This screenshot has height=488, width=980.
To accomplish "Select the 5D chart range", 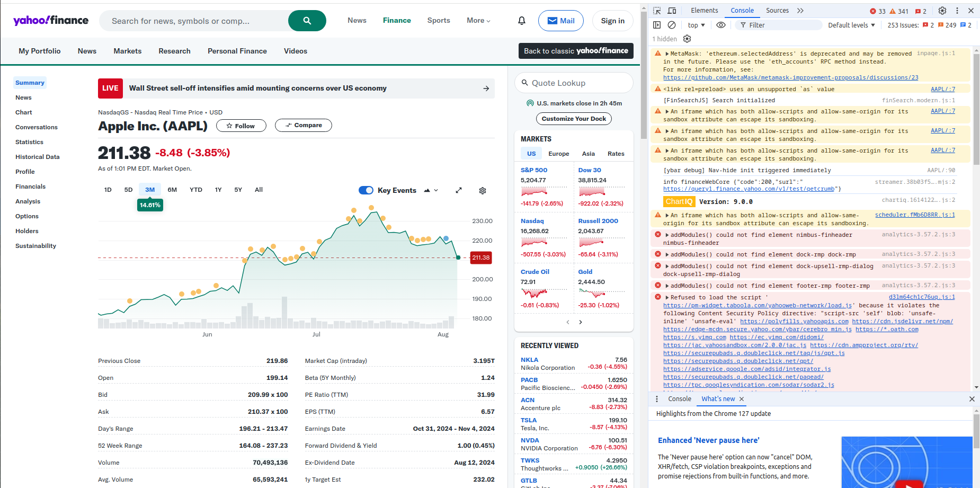I will (x=128, y=190).
